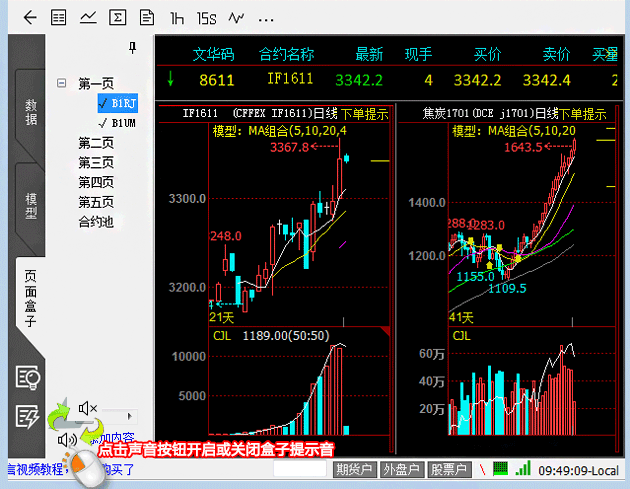Image resolution: width=630 pixels, height=489 pixels.
Task: Click the lightbulb tips icon in sidebar
Action: pyautogui.click(x=27, y=377)
